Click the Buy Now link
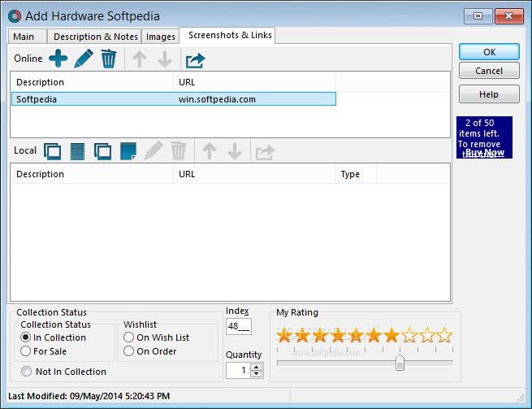This screenshot has width=532, height=409. point(485,152)
